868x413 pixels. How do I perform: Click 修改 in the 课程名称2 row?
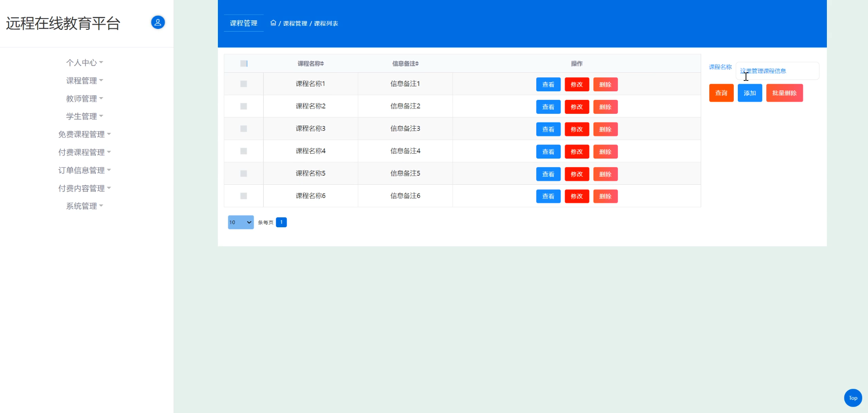(x=577, y=107)
